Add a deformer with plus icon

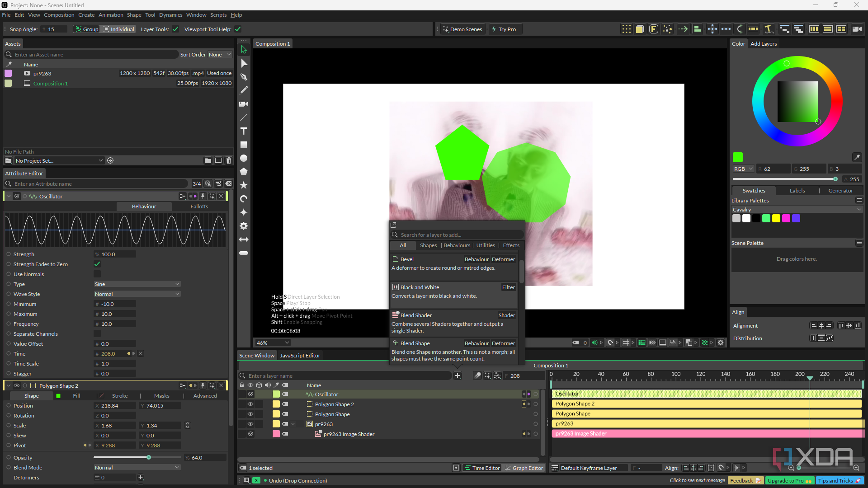(141, 477)
